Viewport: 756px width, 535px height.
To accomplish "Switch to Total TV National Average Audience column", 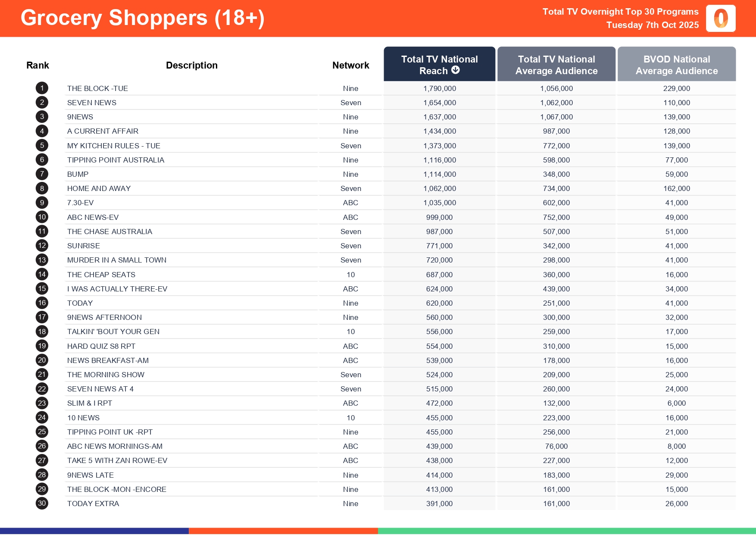I will point(556,65).
